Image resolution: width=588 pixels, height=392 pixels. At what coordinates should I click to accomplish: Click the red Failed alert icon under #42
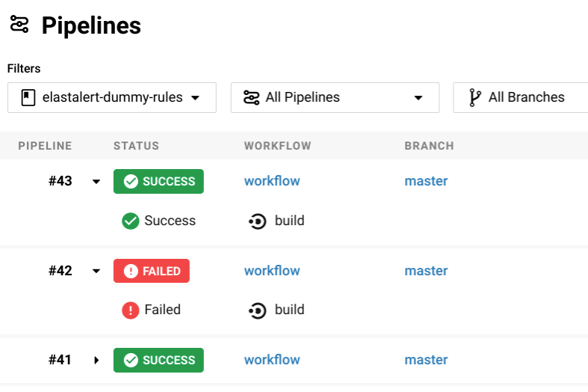point(131,310)
